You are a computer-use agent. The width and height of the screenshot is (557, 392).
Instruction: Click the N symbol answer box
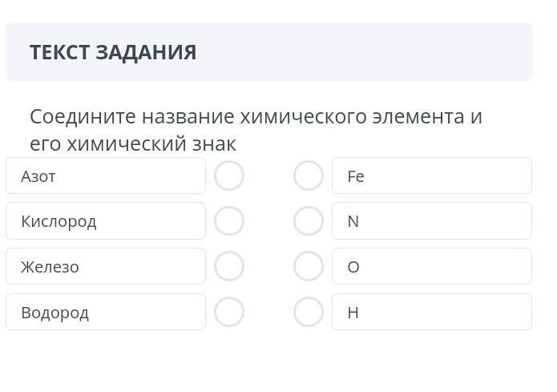[x=432, y=221]
